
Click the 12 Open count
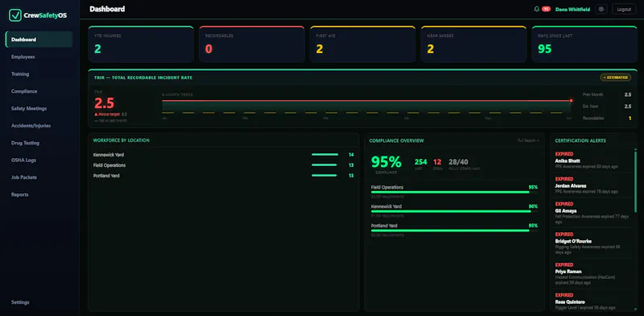437,162
